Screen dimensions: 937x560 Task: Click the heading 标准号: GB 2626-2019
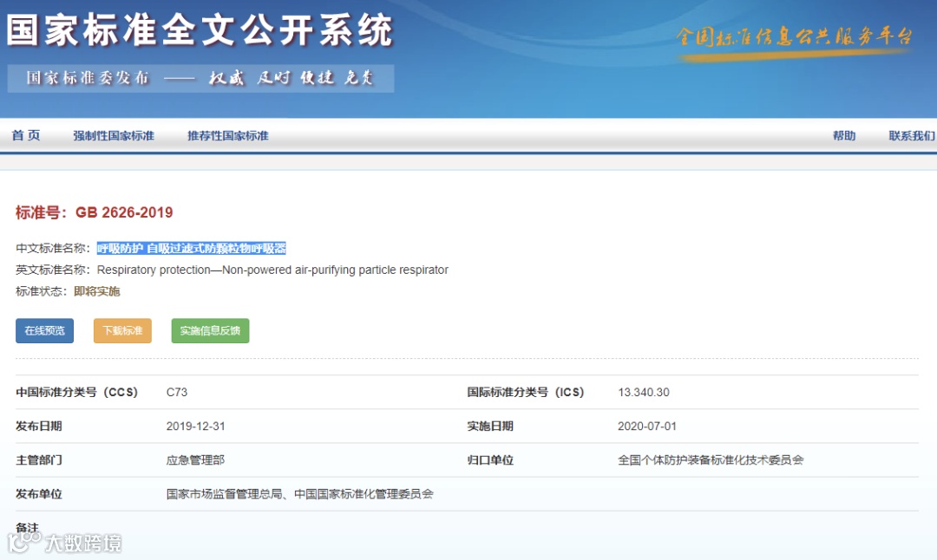pos(95,212)
